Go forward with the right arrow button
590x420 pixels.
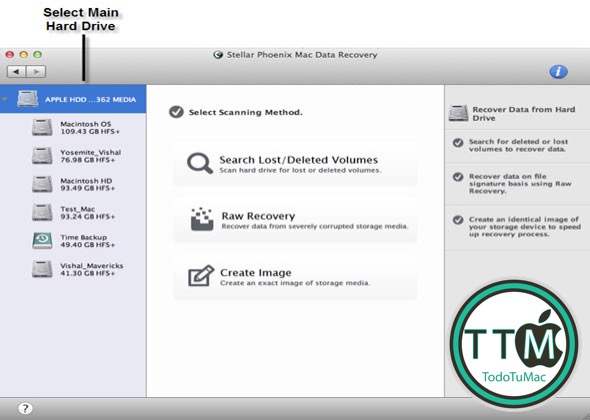36,72
